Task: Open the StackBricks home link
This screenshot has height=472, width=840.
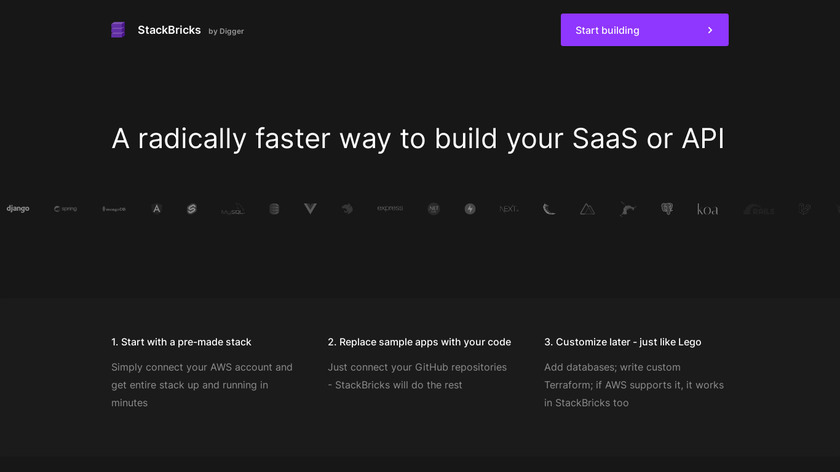Action: point(168,30)
